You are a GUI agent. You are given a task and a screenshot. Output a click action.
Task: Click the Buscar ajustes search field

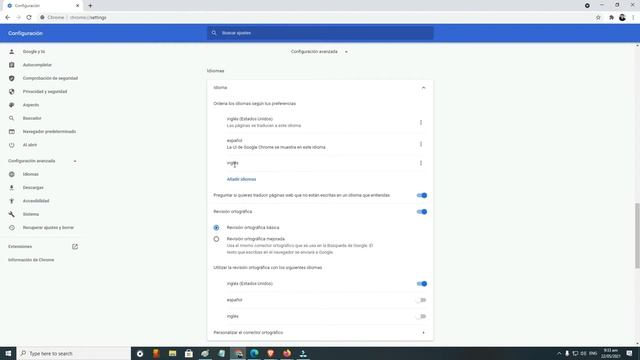click(320, 33)
